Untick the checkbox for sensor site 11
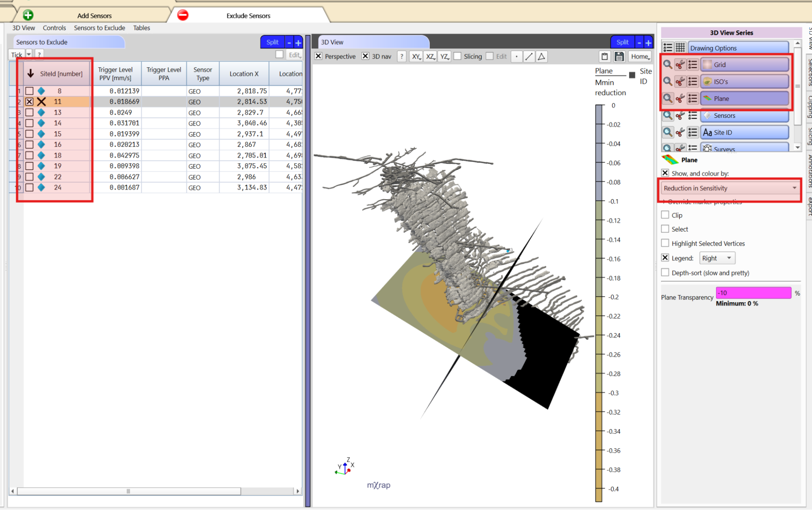 29,102
